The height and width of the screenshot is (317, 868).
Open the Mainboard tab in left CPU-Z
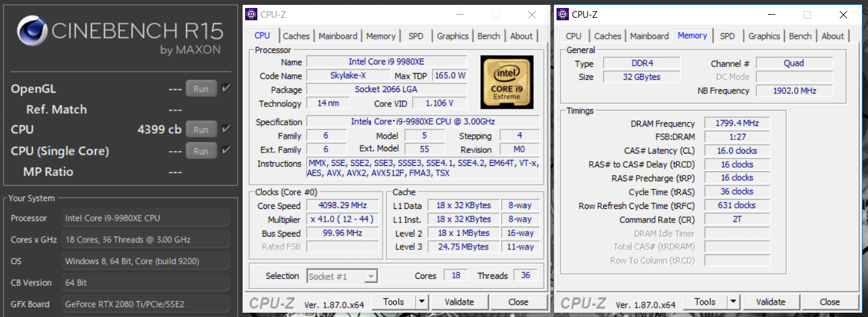(338, 36)
